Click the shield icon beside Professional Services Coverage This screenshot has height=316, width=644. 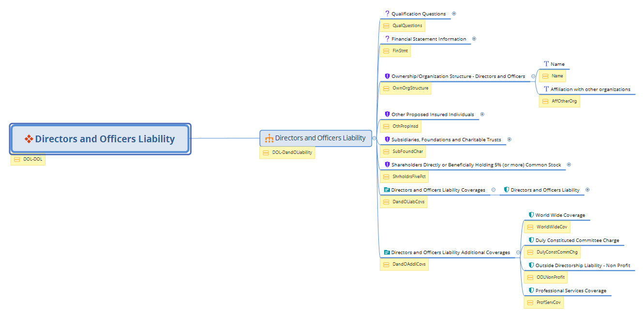click(x=531, y=291)
